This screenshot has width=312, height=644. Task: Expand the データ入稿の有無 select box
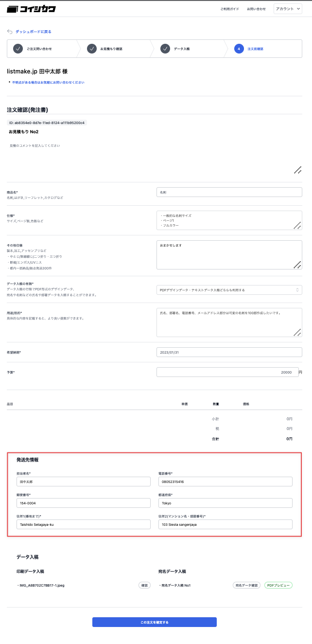click(229, 290)
